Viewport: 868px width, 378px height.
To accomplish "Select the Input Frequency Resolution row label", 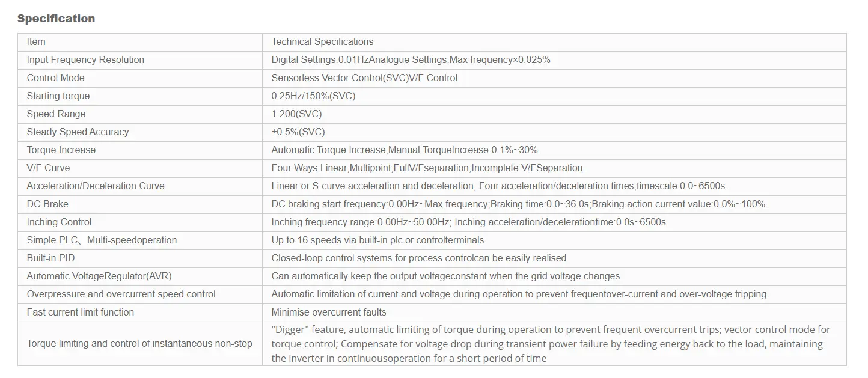I will [x=85, y=60].
